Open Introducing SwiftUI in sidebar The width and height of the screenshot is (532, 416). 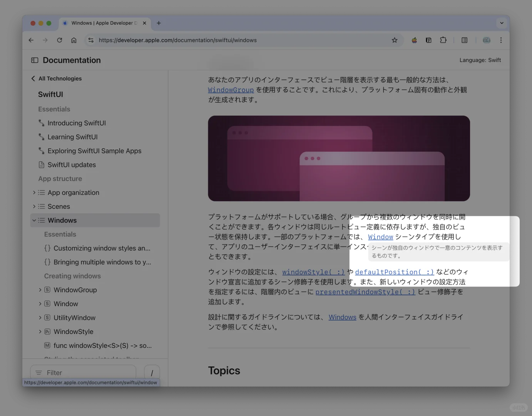pyautogui.click(x=77, y=123)
